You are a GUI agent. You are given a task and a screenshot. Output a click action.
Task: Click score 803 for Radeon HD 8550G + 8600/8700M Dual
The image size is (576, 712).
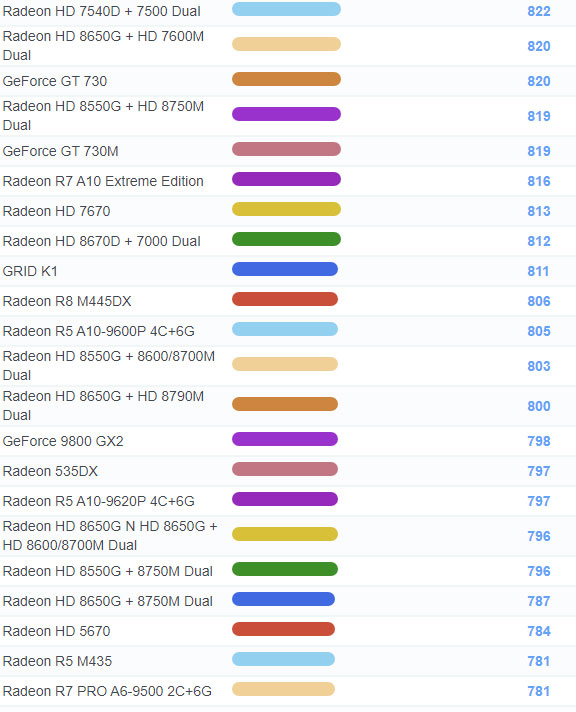click(x=539, y=366)
